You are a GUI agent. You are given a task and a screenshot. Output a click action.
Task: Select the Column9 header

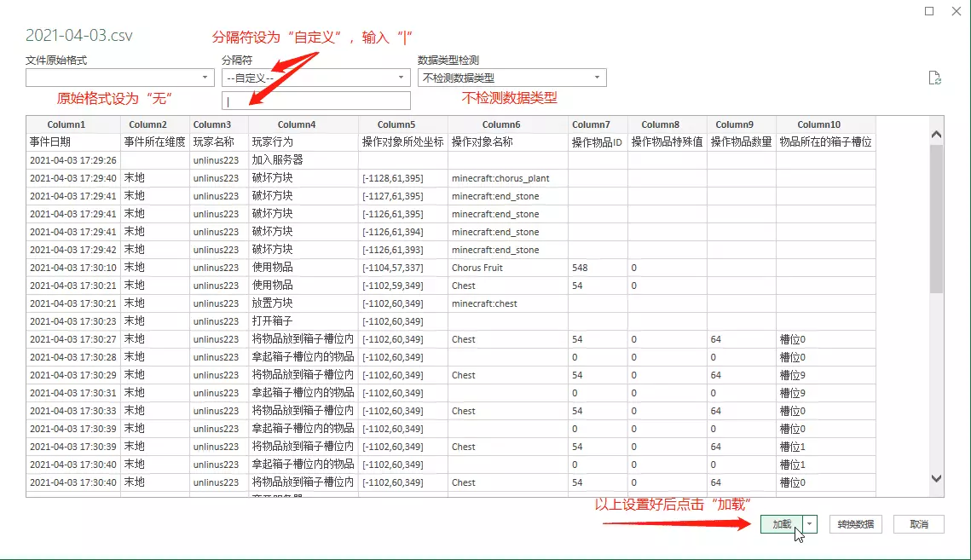pos(742,124)
